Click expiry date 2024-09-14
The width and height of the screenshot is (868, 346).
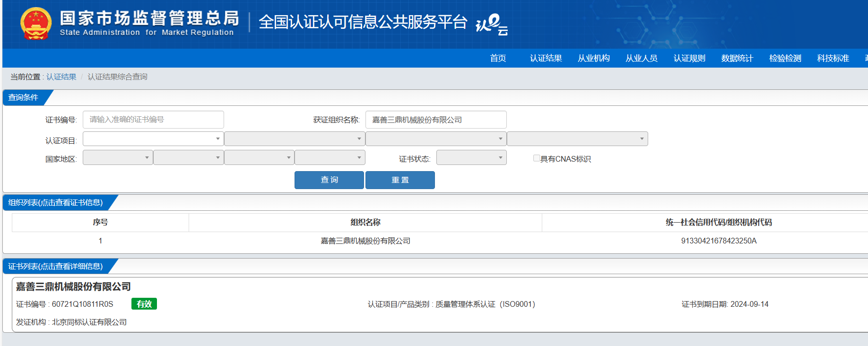[x=749, y=304]
